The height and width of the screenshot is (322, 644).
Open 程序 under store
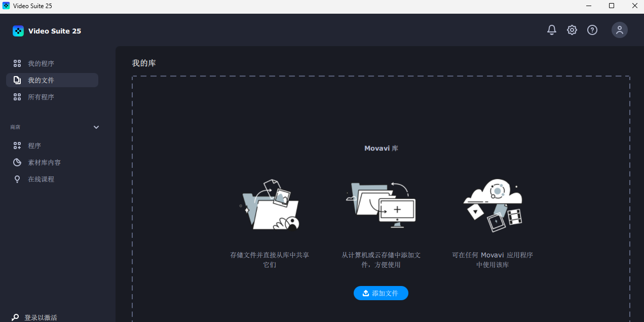(x=52, y=146)
